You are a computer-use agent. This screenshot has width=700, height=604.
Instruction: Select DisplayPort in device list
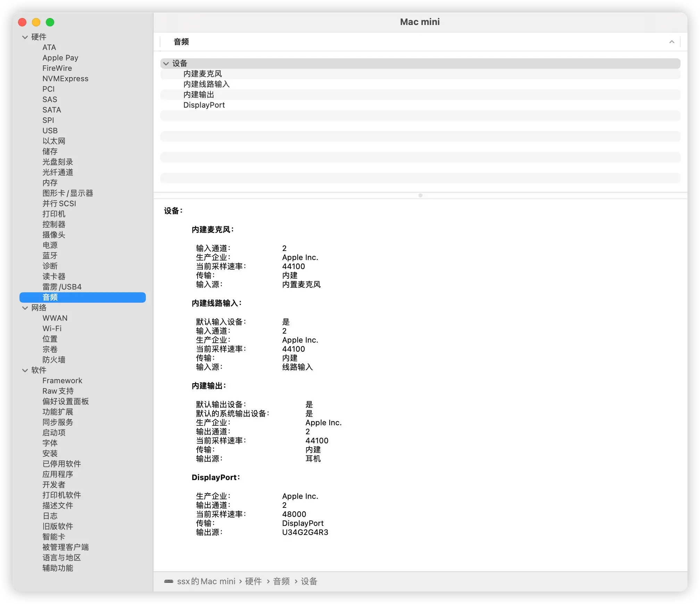204,105
